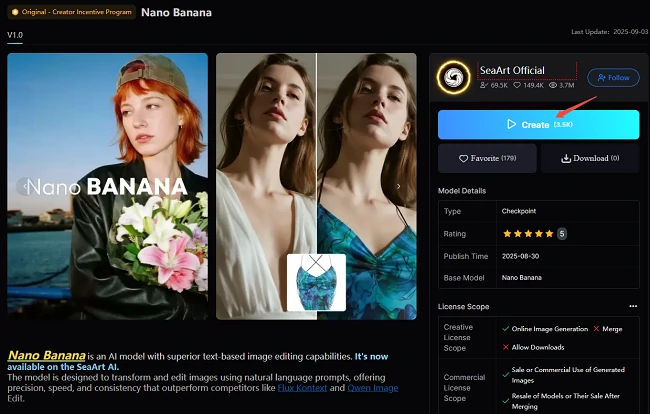650x414 pixels.
Task: Click the followers count icon under SeaArt Official
Action: coord(486,87)
